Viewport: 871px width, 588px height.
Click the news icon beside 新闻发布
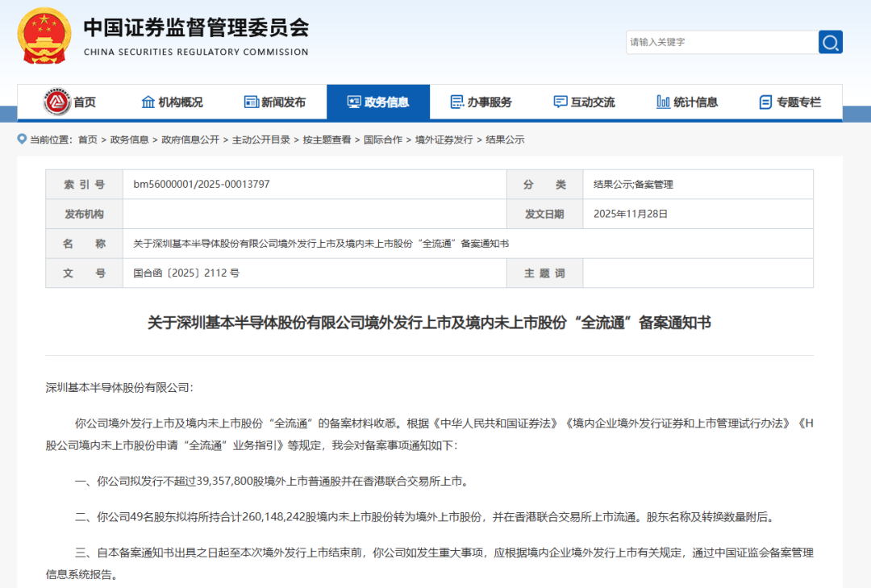click(x=252, y=102)
